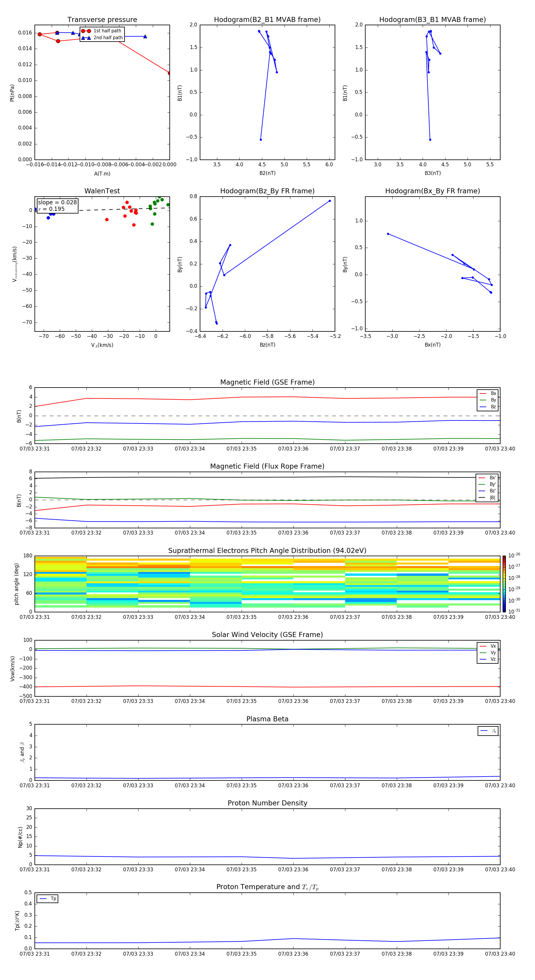Click the lowest data point in B3_B1 hodogram
The image size is (535, 980).
click(430, 140)
